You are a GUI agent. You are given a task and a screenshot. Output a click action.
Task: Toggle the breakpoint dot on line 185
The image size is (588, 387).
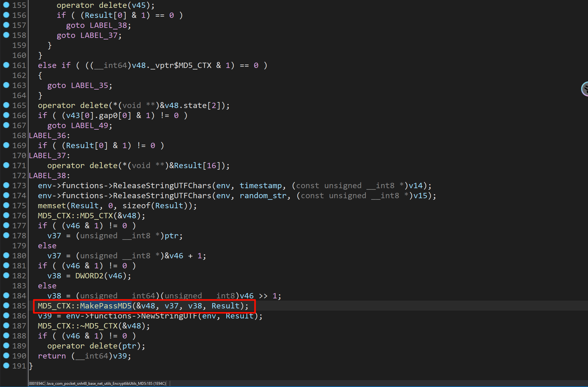[6, 305]
